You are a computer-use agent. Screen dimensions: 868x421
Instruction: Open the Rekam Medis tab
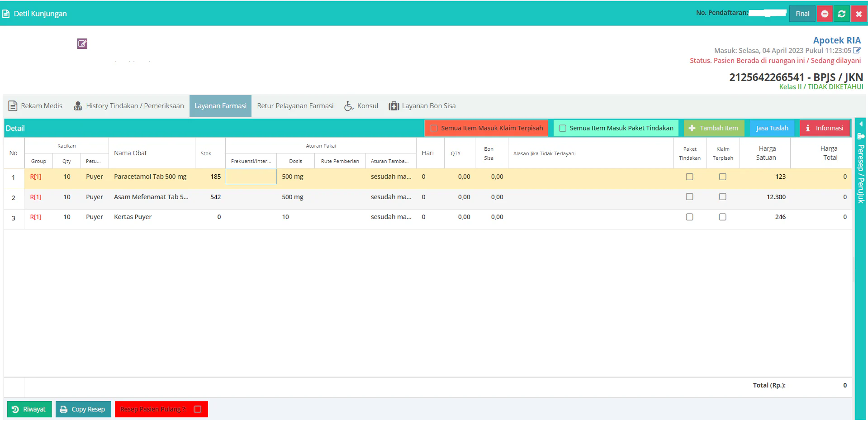pyautogui.click(x=36, y=106)
